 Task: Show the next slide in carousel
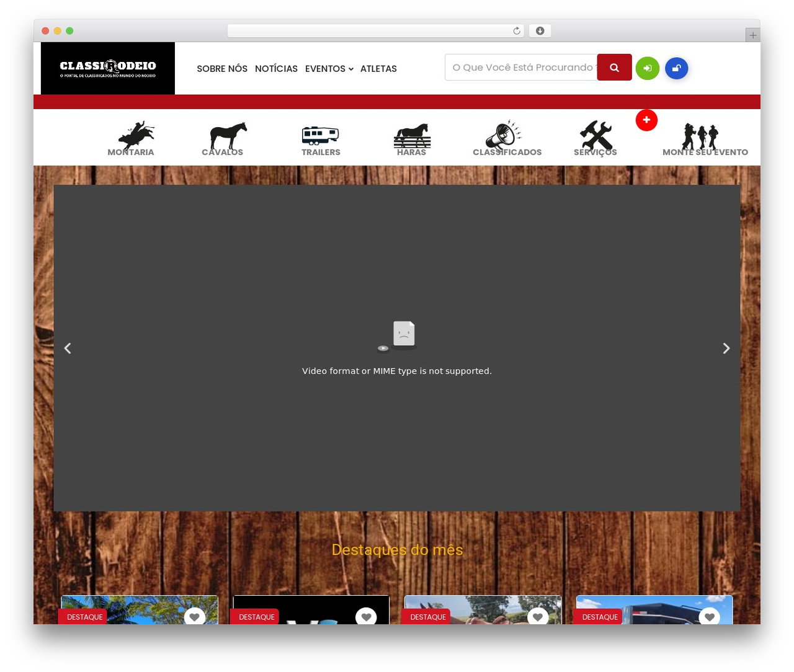(726, 348)
